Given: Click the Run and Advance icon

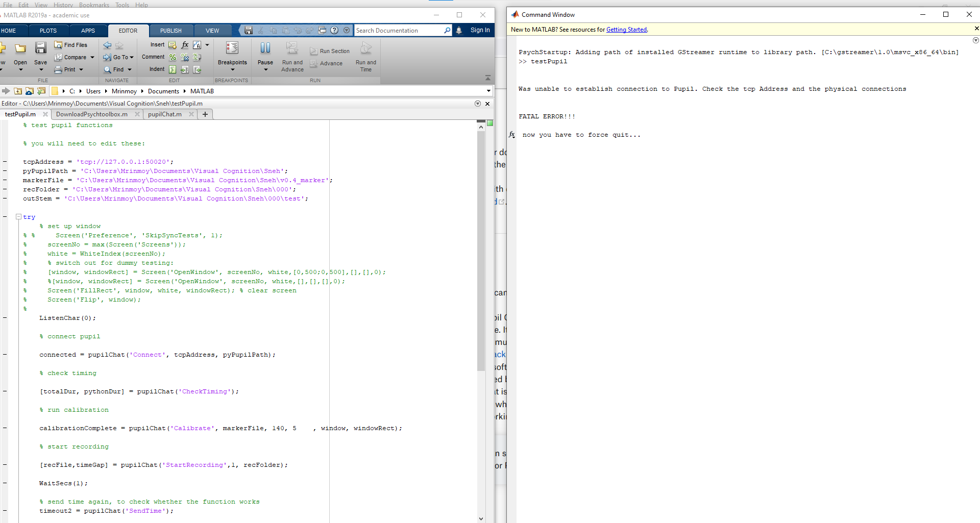Looking at the screenshot, I should coord(292,48).
